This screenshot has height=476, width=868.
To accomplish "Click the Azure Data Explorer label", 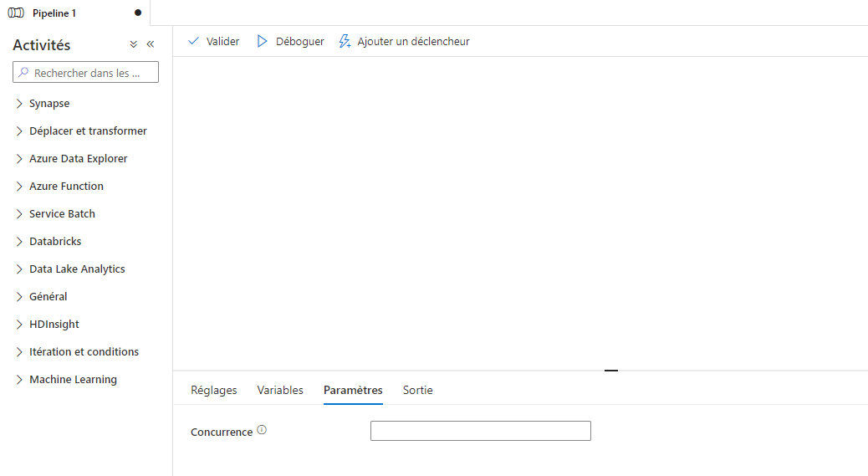I will click(x=78, y=159).
